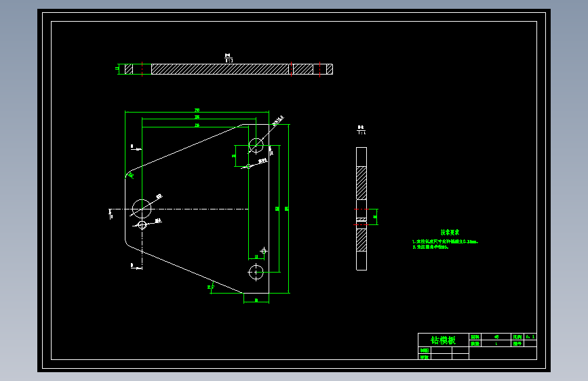This screenshot has height=381, width=588.
Task: Select the largest circular hole on the plate
Action: pos(142,209)
